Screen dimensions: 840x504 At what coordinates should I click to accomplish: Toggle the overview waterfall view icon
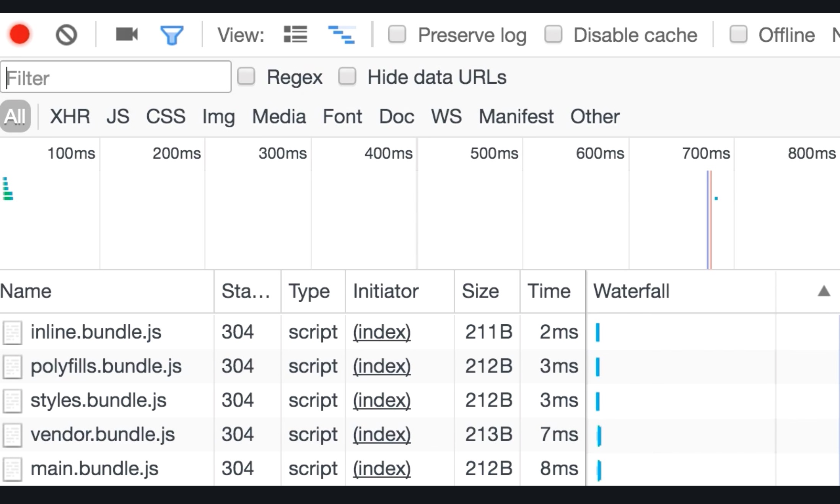pos(342,34)
